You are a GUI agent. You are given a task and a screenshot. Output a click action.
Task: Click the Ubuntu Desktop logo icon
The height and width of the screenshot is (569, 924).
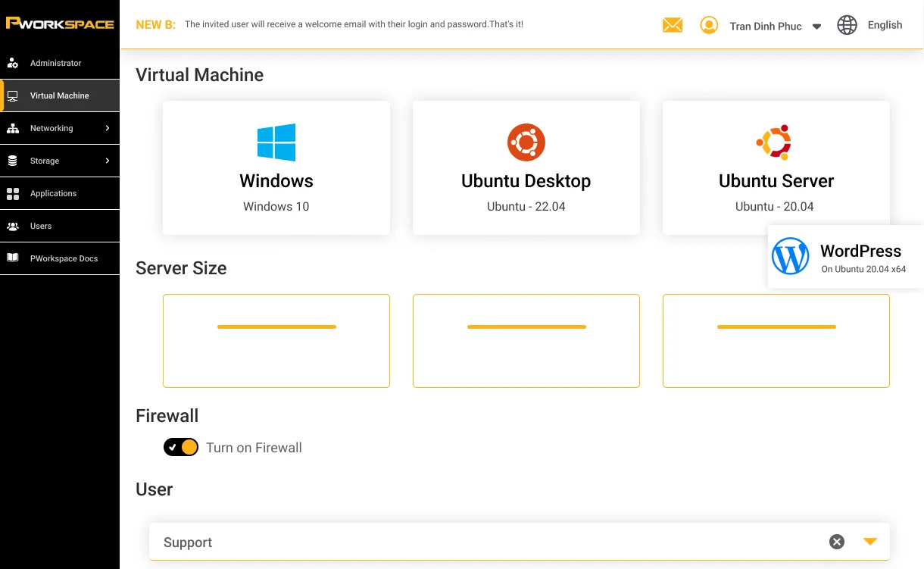click(526, 142)
